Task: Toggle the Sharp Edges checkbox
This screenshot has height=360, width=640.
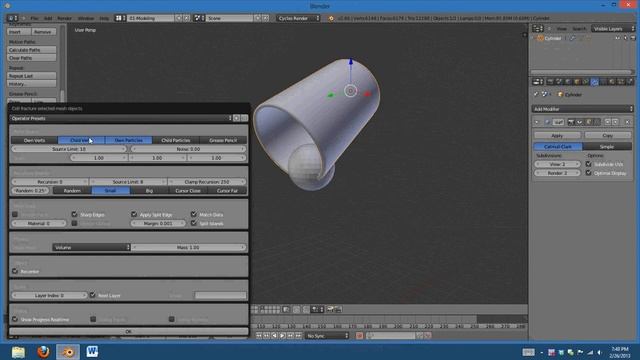Action: pos(74,214)
